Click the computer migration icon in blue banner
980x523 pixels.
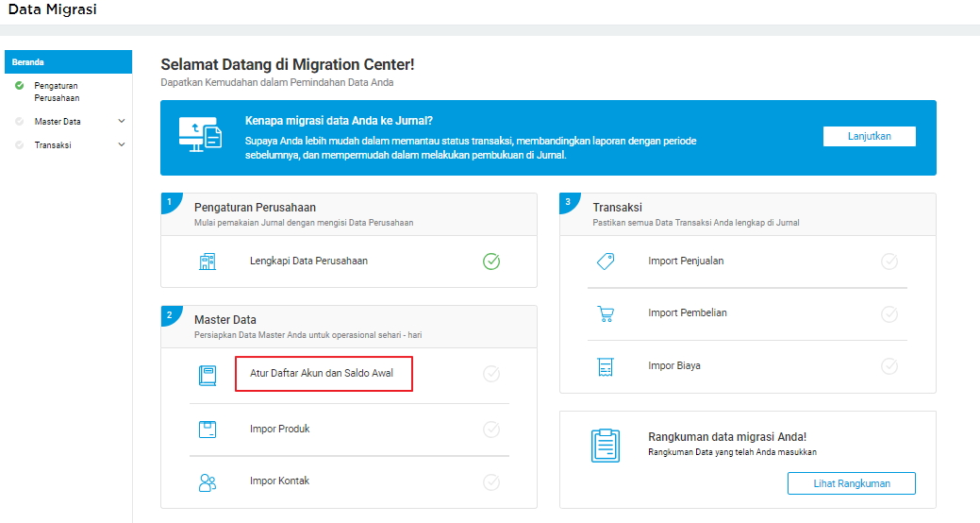tap(201, 134)
